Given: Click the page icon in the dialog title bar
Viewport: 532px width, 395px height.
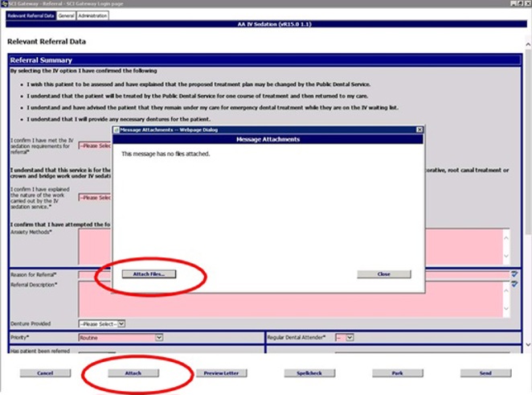Looking at the screenshot, I should coord(116,130).
